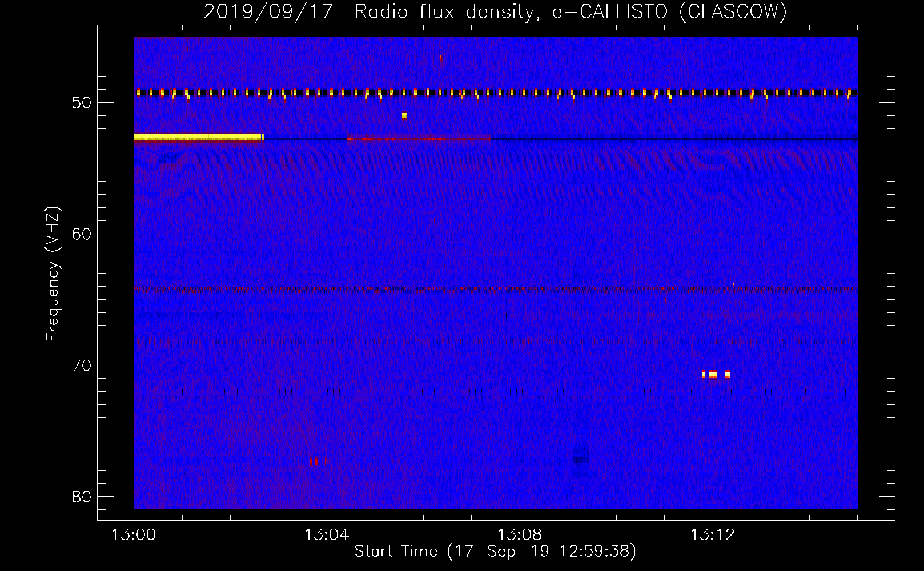Click the 13:04 time tick label

[x=327, y=535]
